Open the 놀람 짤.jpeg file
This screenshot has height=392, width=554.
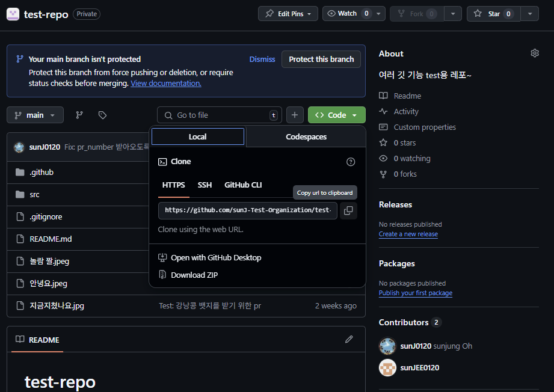coord(49,262)
